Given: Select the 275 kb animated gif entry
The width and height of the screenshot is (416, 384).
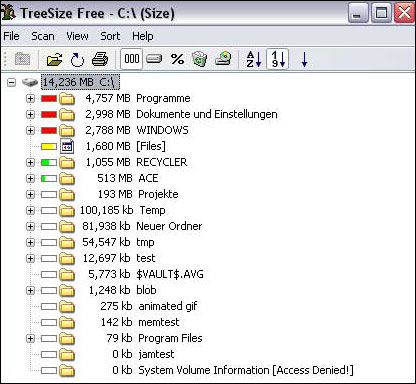Looking at the screenshot, I should pyautogui.click(x=149, y=306).
